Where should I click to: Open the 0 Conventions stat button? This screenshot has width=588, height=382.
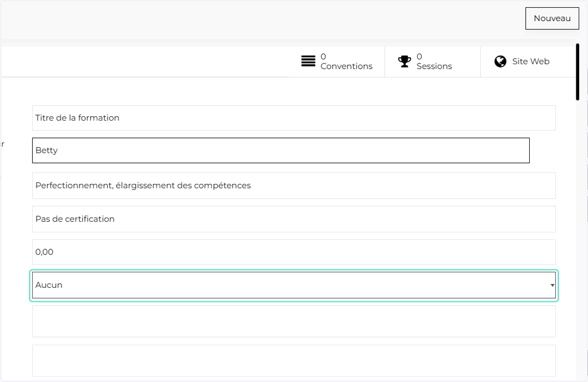[337, 62]
